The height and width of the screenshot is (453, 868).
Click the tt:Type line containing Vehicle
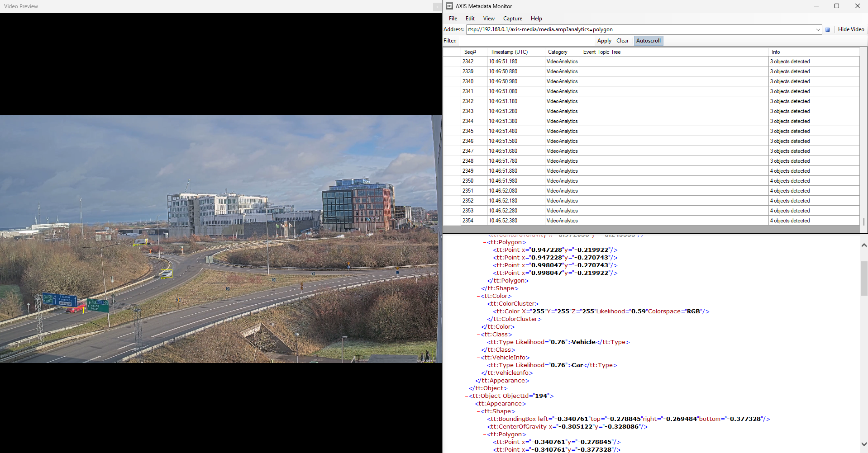558,342
